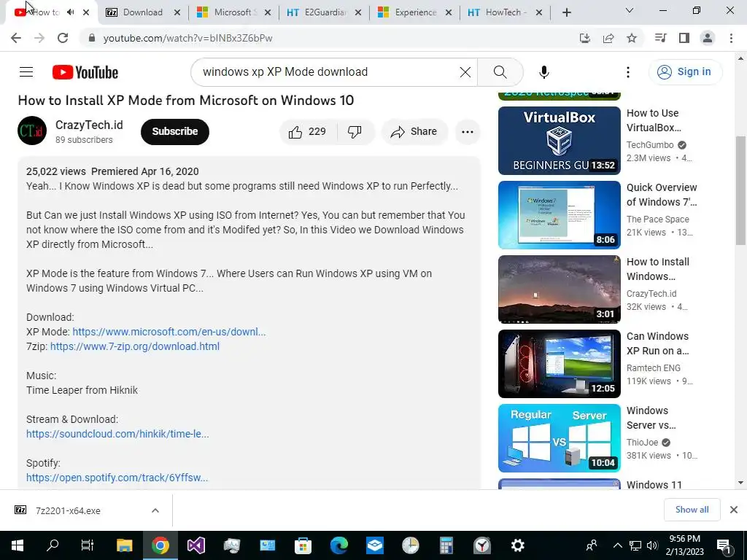Mute the YouTube tab audio icon
The height and width of the screenshot is (560, 747).
(71, 12)
